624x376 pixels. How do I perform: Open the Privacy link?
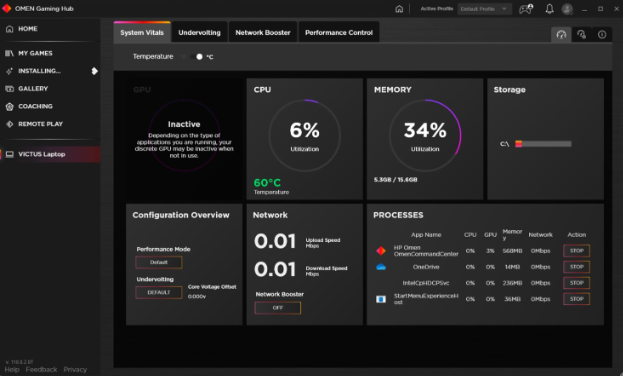click(75, 370)
